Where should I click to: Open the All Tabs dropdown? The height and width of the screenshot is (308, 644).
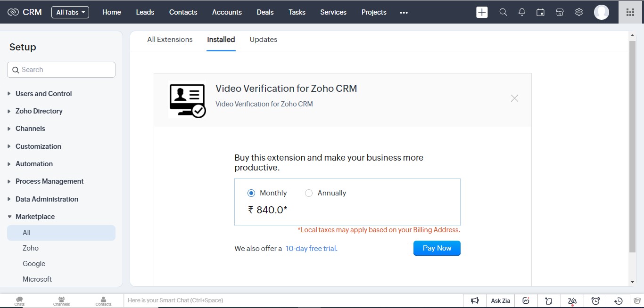[x=70, y=12]
